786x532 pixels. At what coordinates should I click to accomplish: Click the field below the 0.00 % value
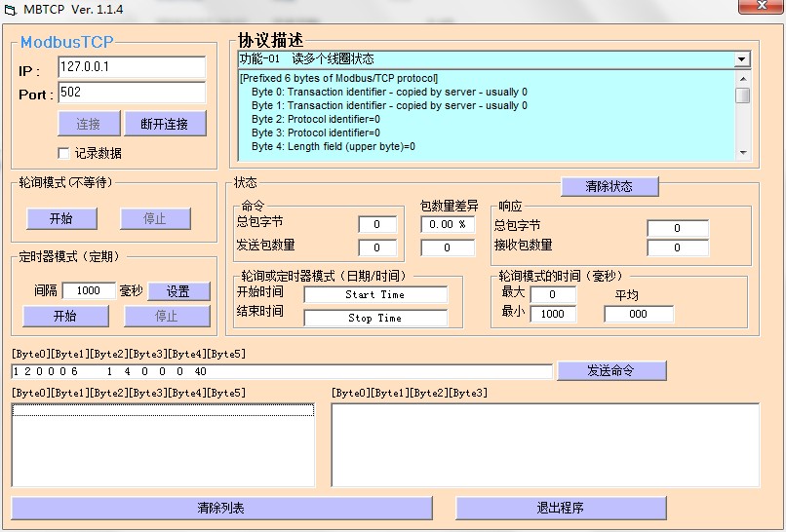point(448,247)
